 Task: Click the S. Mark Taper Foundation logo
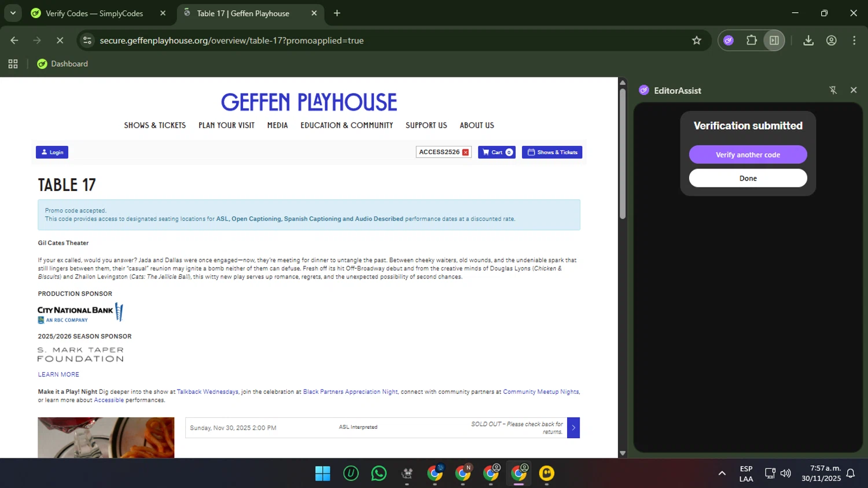tap(80, 354)
